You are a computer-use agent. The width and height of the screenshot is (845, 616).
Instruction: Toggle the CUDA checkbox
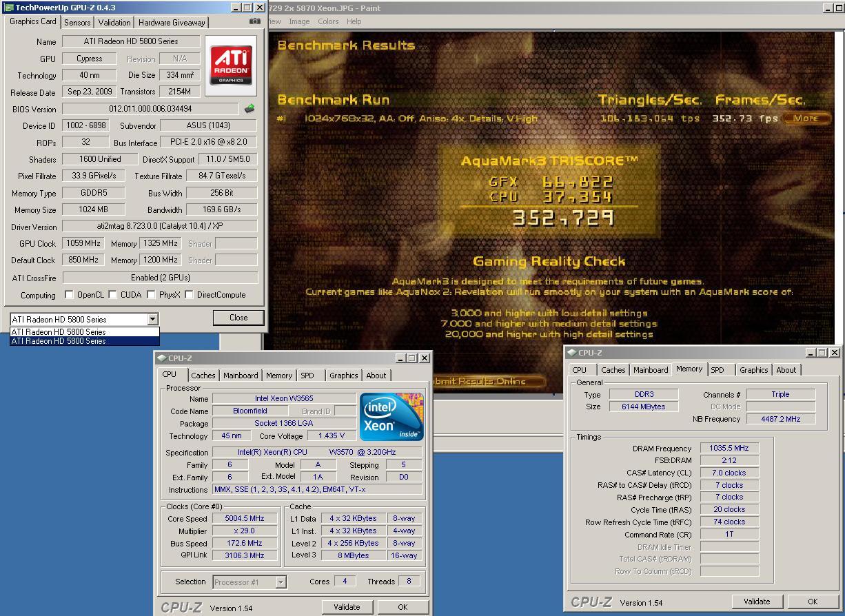tap(112, 294)
